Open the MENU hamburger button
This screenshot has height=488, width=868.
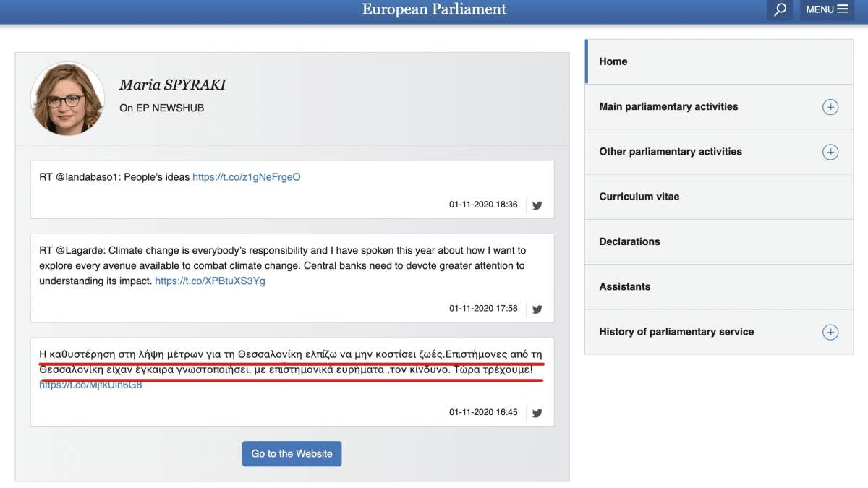click(x=827, y=10)
